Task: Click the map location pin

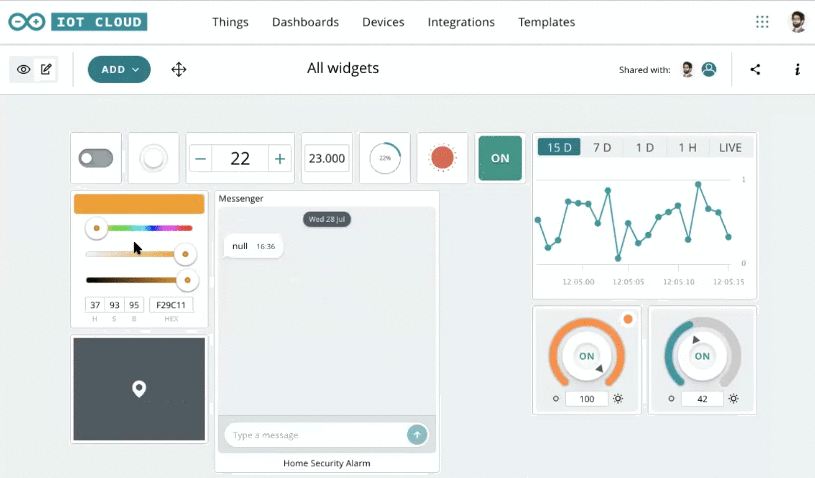Action: point(139,389)
